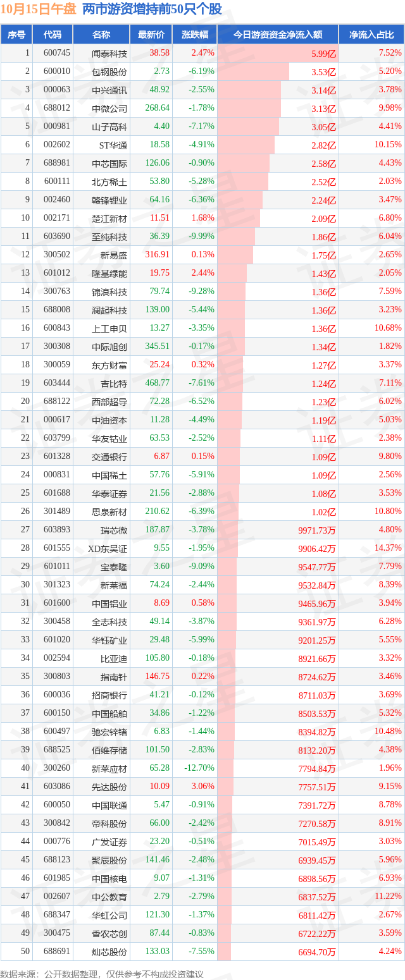Click the 中国铝业 stock name
This screenshot has width=405, height=980.
click(x=109, y=604)
